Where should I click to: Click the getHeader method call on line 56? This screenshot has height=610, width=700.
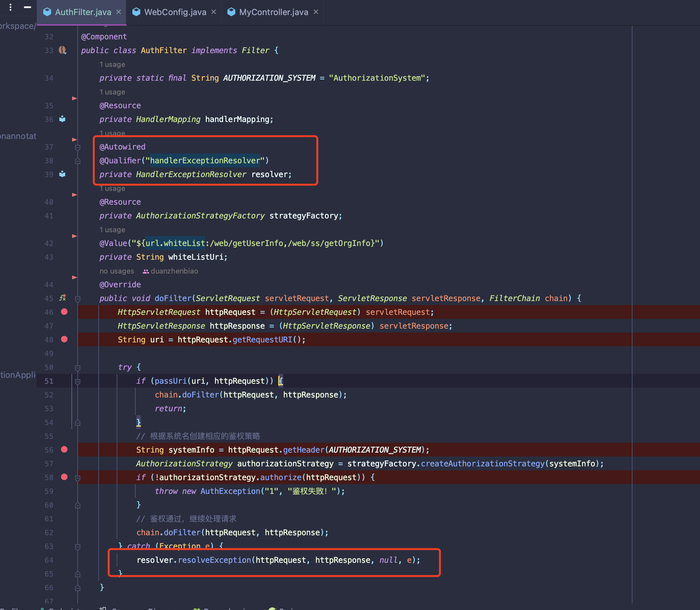(304, 450)
